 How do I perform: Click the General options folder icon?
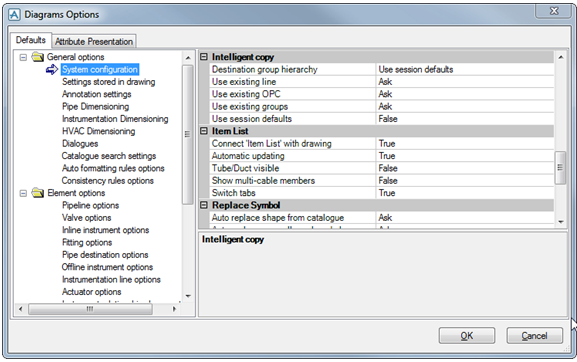[x=38, y=57]
